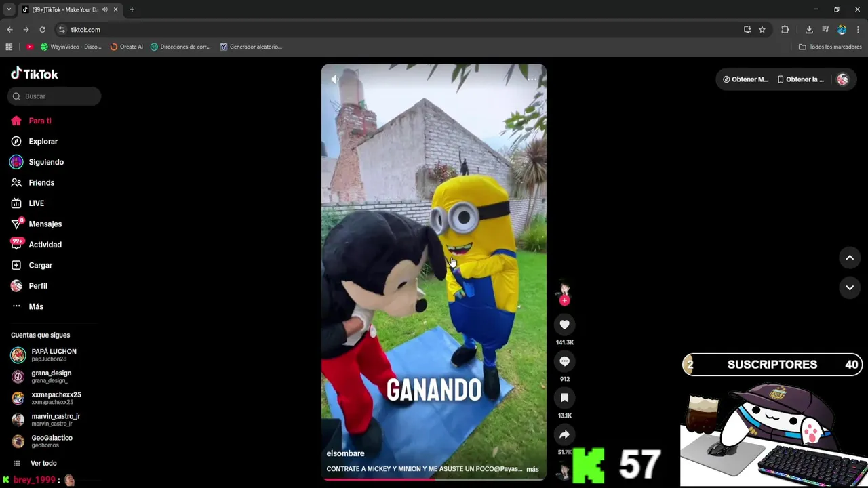Expand the Más options
Viewport: 868px width, 488px height.
pos(27,306)
